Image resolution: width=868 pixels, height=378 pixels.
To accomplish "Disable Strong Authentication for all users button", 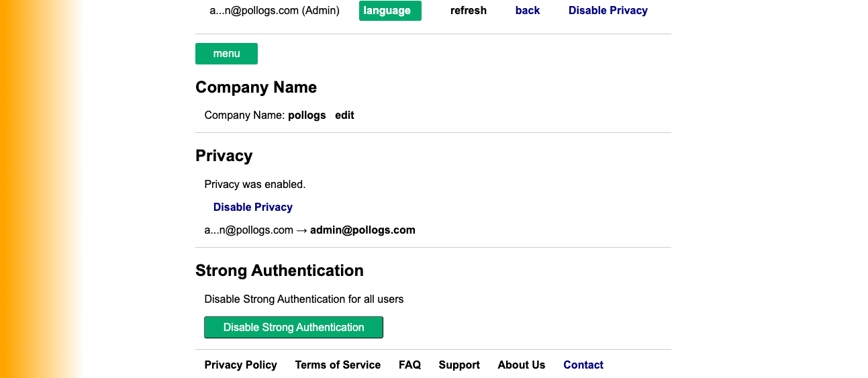I will 293,328.
